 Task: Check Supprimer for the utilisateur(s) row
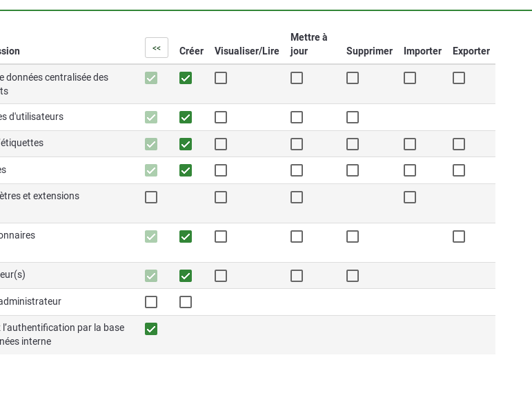pos(353,276)
